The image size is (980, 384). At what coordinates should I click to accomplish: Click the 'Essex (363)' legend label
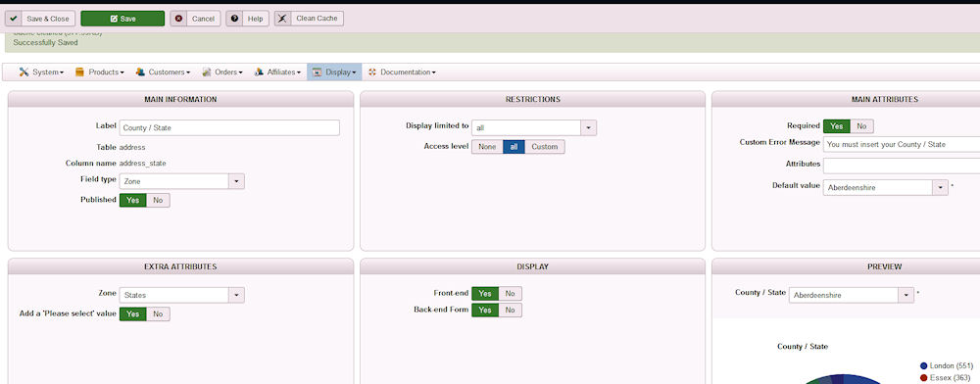[950, 378]
